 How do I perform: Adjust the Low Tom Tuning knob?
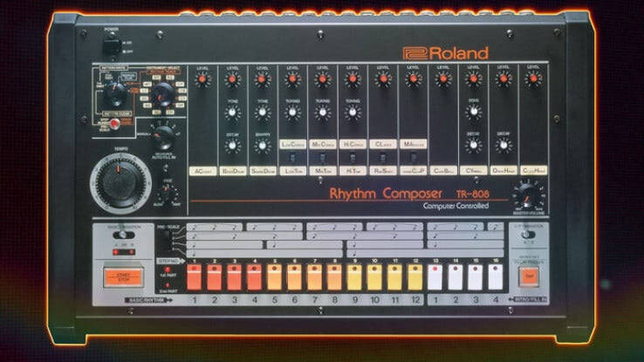tap(292, 112)
